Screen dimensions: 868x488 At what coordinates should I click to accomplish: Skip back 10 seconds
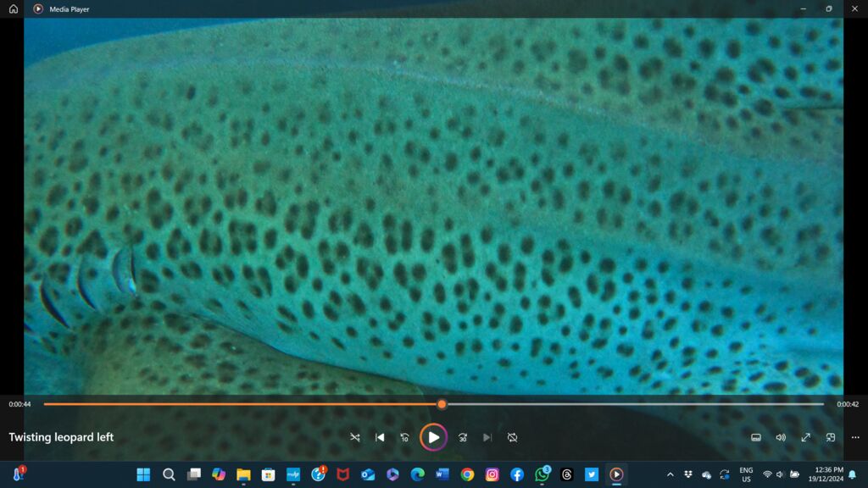click(x=404, y=437)
